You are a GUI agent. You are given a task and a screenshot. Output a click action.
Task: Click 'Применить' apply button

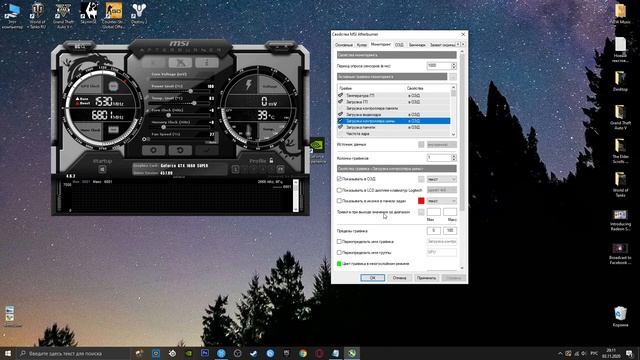click(x=426, y=278)
